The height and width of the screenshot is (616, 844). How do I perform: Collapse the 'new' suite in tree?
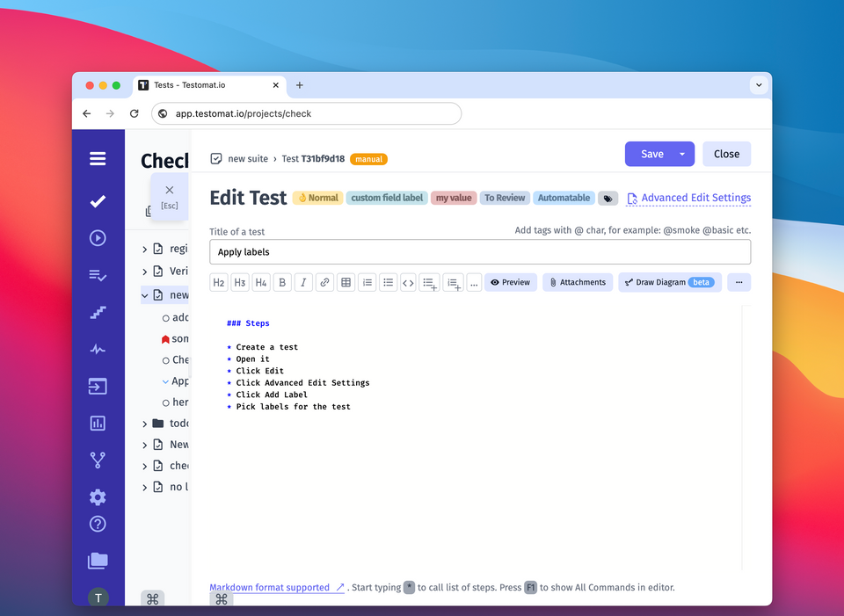144,295
